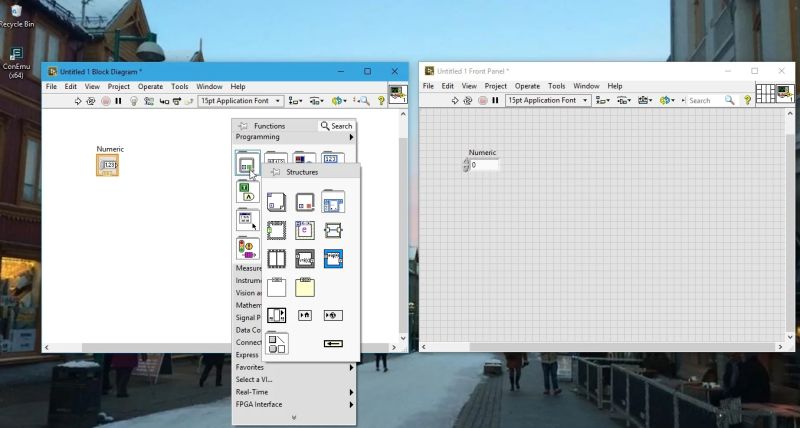Toggle Run Continuously in Block Diagram toolbar
This screenshot has height=428, width=800.
[x=91, y=101]
